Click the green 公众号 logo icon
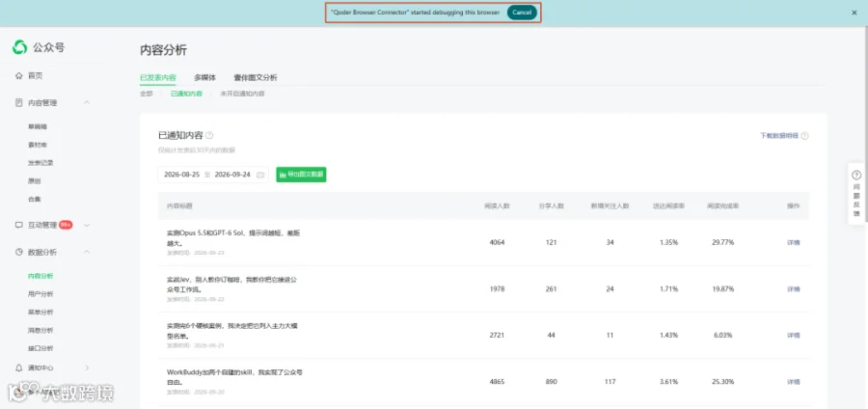Screen dimensions: 868x409 (20, 47)
